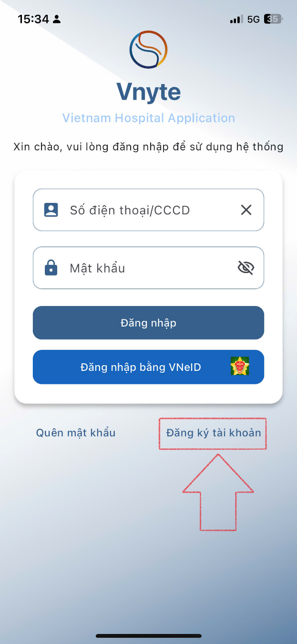Tap the VNeID emblem icon
Image resolution: width=297 pixels, height=644 pixels.
(240, 367)
